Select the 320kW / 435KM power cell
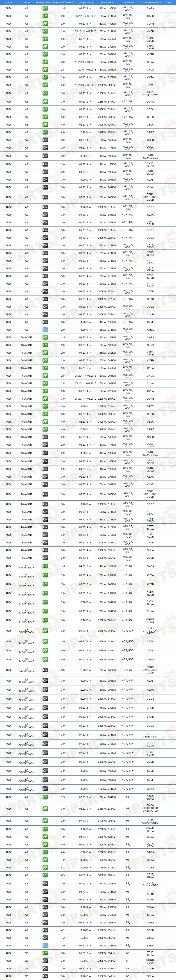 107,852
